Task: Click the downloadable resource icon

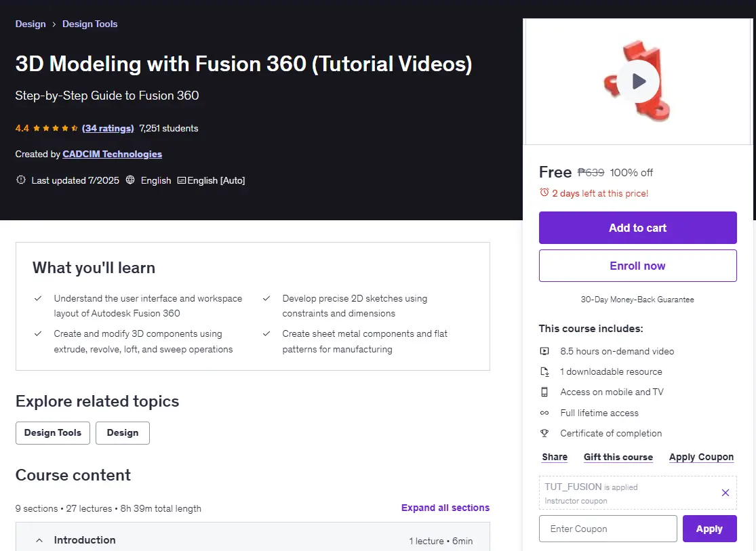Action: (x=544, y=371)
